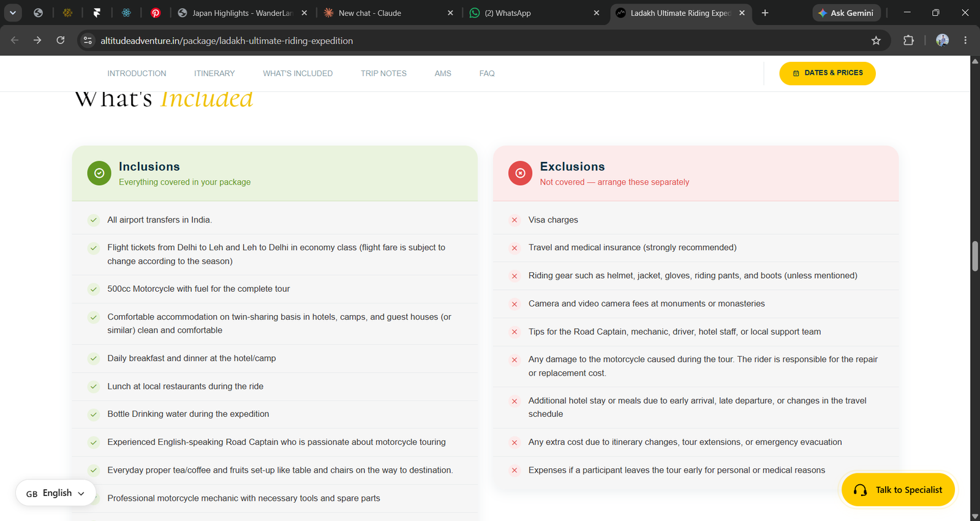View site information icon in address bar
This screenshot has height=521, width=980.
[x=88, y=40]
